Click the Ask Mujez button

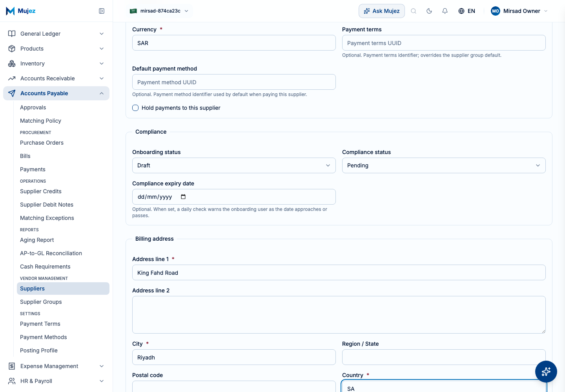click(x=382, y=11)
